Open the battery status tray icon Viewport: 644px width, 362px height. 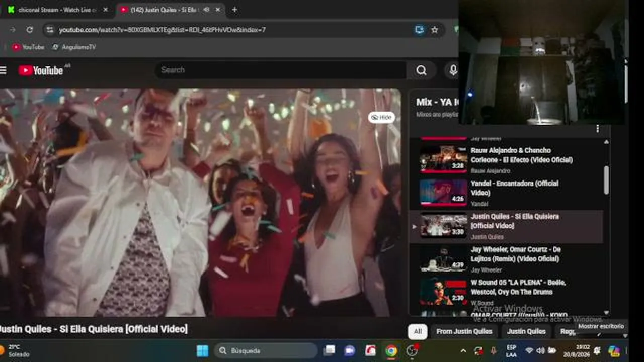click(552, 351)
